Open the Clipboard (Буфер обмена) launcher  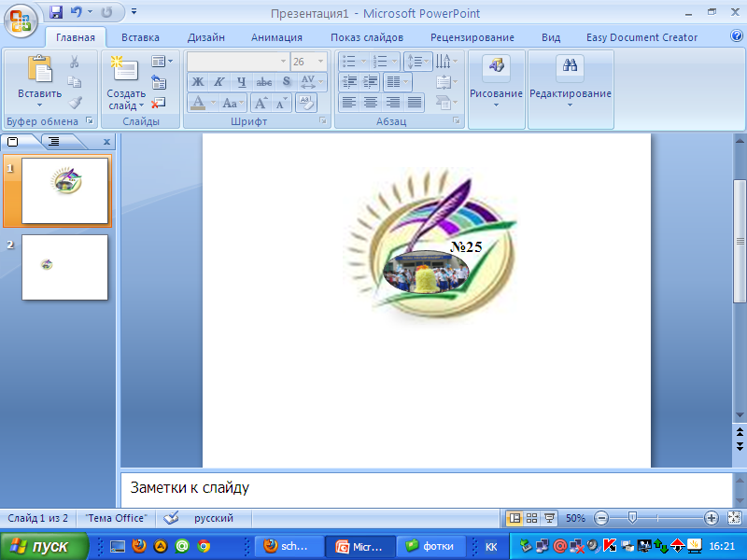point(90,121)
